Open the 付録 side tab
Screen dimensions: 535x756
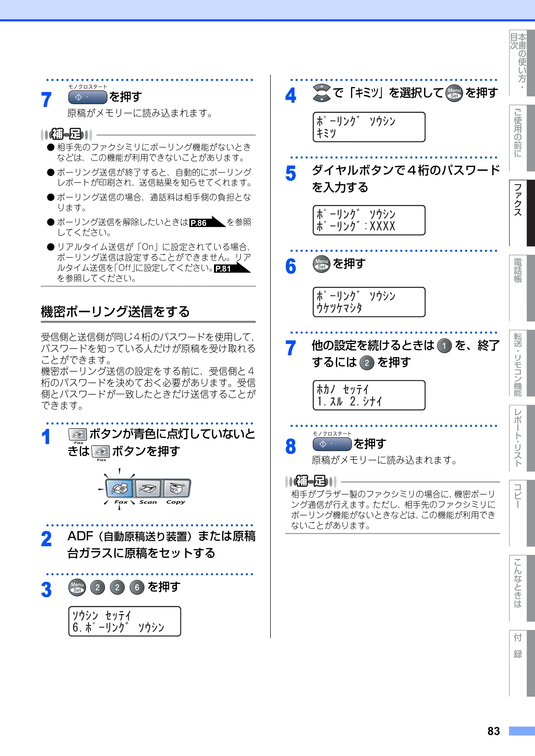coord(522,664)
